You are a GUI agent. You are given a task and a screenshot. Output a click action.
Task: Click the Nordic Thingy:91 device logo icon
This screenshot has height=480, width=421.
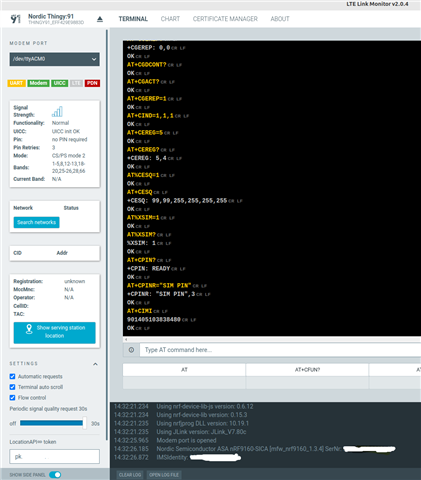16,19
